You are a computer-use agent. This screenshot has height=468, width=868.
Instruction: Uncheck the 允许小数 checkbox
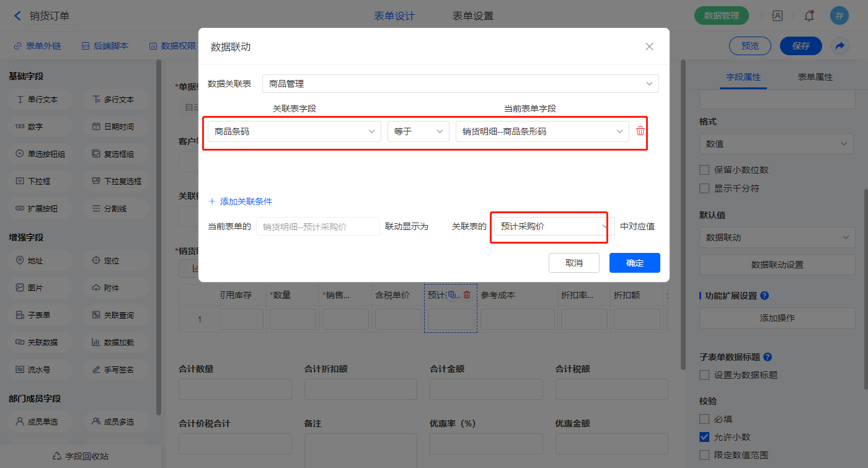click(x=704, y=437)
